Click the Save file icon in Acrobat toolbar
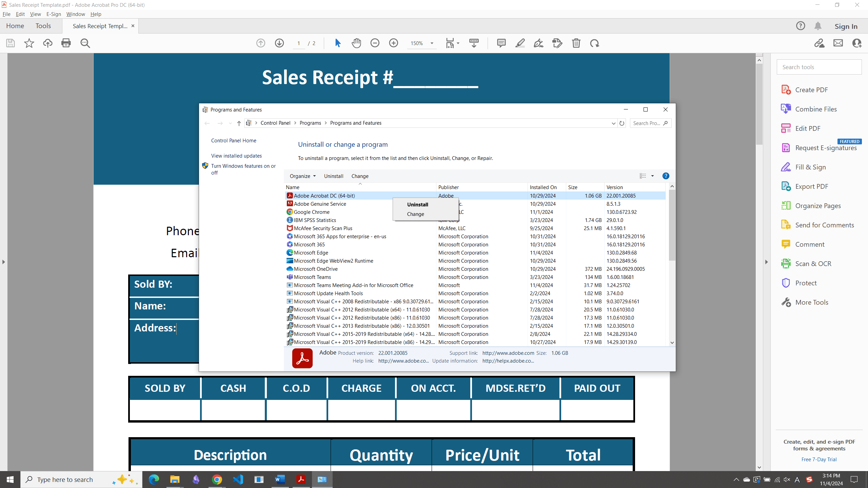This screenshot has width=868, height=488. pyautogui.click(x=11, y=43)
